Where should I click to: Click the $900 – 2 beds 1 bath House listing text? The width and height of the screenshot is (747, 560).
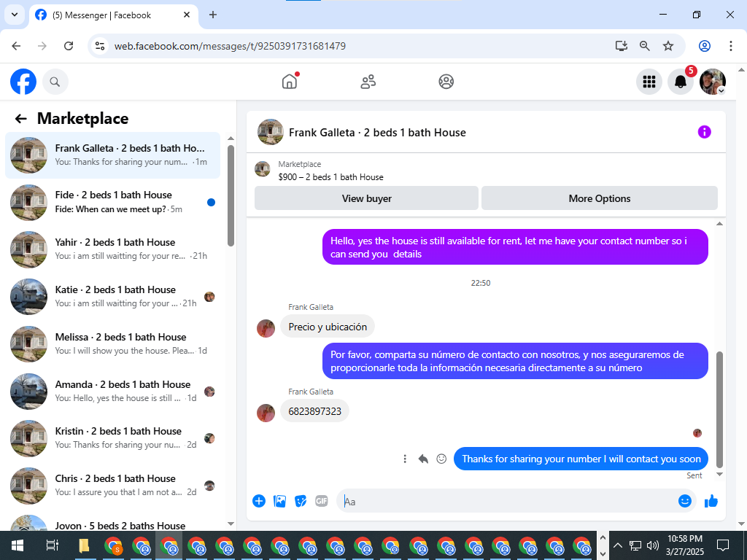(x=330, y=177)
